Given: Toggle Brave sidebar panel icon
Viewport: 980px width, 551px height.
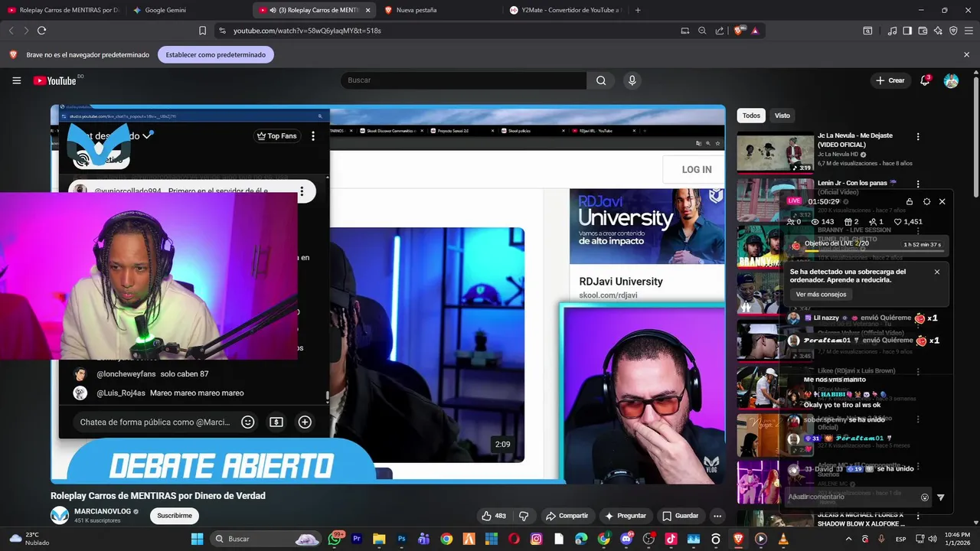Looking at the screenshot, I should tap(907, 31).
